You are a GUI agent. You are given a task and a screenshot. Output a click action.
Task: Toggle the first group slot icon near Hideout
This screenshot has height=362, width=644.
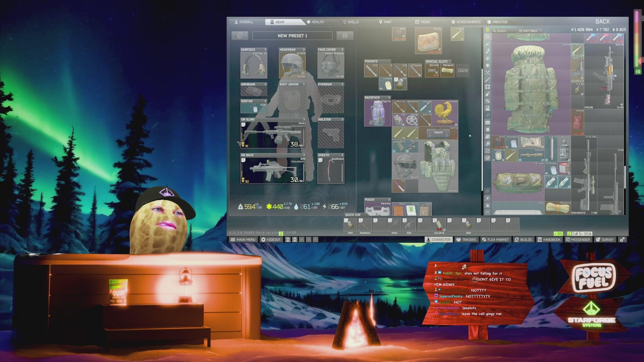(x=288, y=240)
